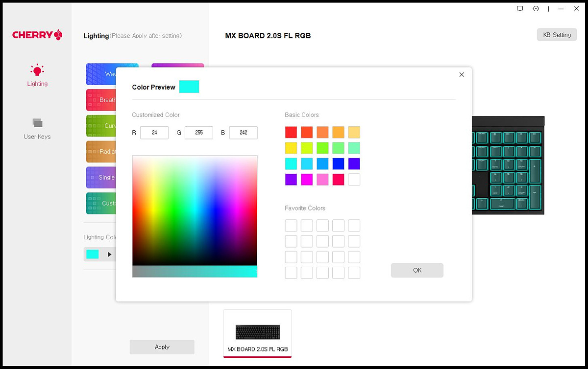Choose the white basic color
The width and height of the screenshot is (588, 369).
click(354, 179)
